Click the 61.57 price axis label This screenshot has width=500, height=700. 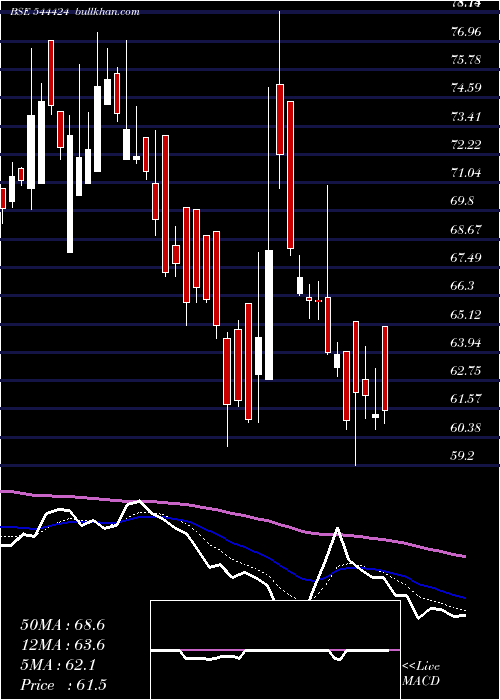(467, 399)
